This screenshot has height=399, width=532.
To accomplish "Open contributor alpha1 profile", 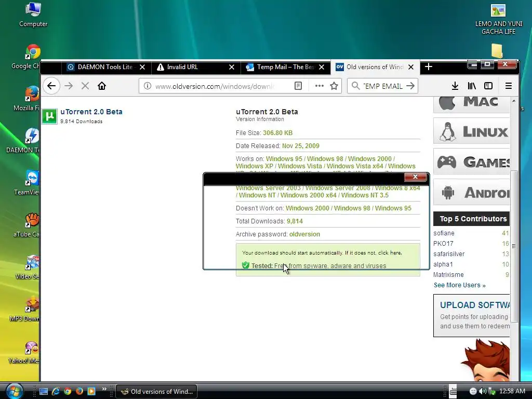I will (x=443, y=264).
